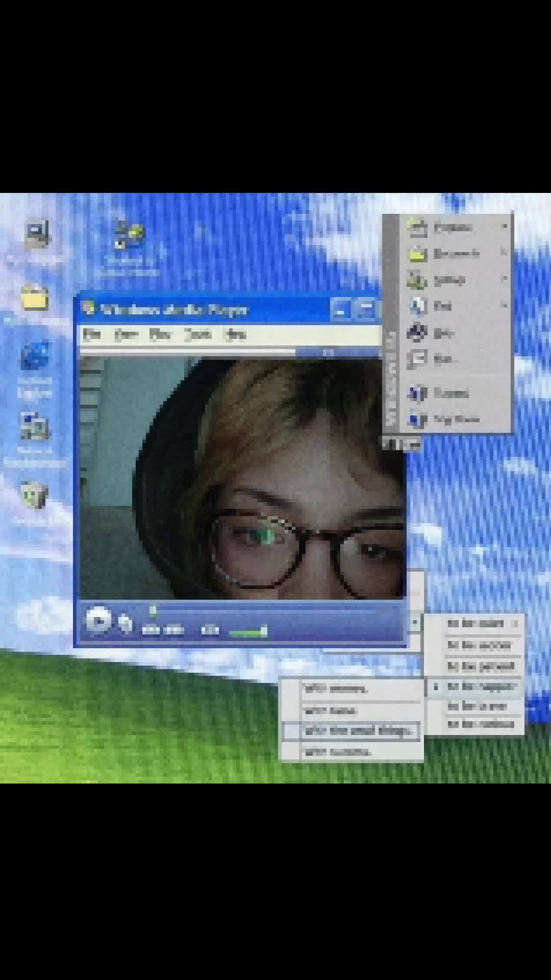The image size is (551, 980).
Task: Click the stop button beside play
Action: coord(124,624)
